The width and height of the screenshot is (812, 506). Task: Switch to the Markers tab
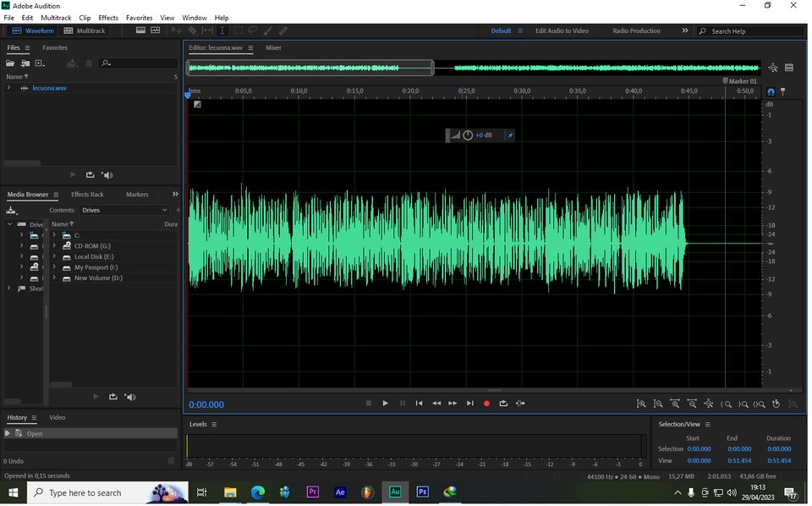tap(137, 195)
